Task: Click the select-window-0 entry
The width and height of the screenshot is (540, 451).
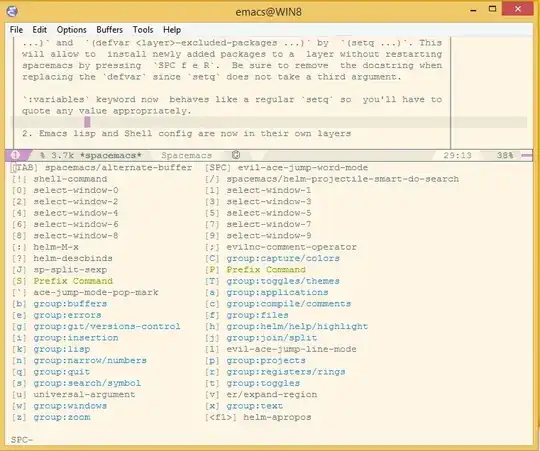Action: (76, 190)
